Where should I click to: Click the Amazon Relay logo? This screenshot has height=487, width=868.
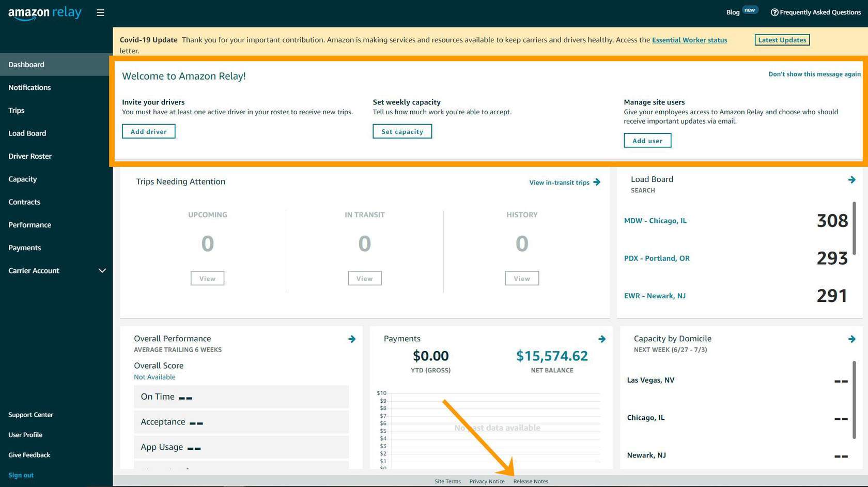point(45,13)
